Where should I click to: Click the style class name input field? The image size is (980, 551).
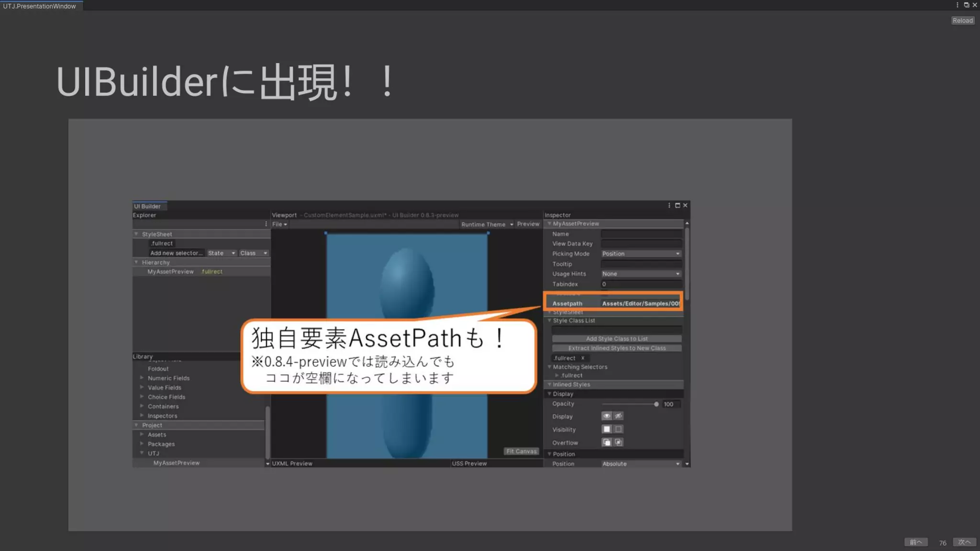click(x=617, y=330)
